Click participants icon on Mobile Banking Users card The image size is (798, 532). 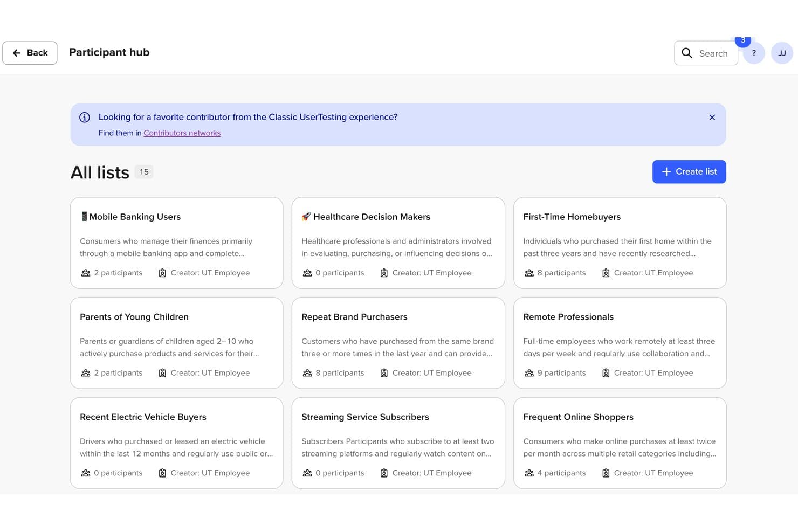86,273
